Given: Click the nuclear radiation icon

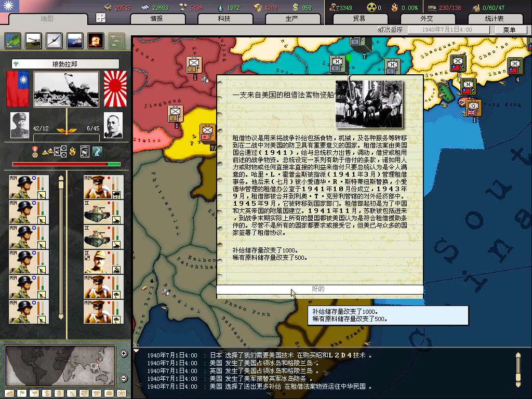Looking at the screenshot, I should point(372,7).
